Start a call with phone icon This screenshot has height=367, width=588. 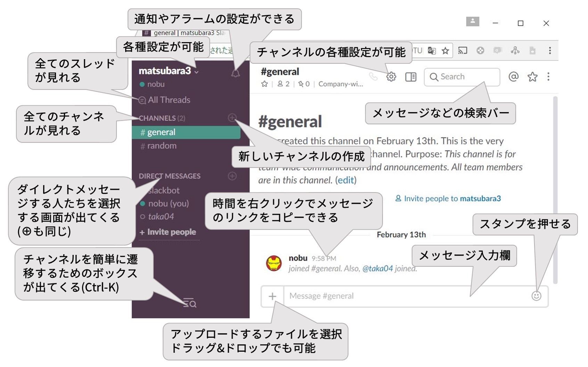pos(373,77)
